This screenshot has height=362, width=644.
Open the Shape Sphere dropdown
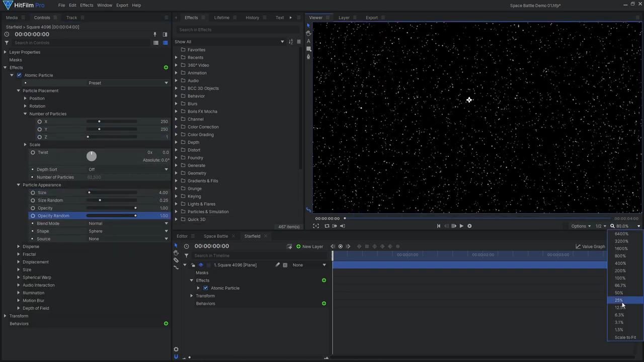(x=128, y=231)
